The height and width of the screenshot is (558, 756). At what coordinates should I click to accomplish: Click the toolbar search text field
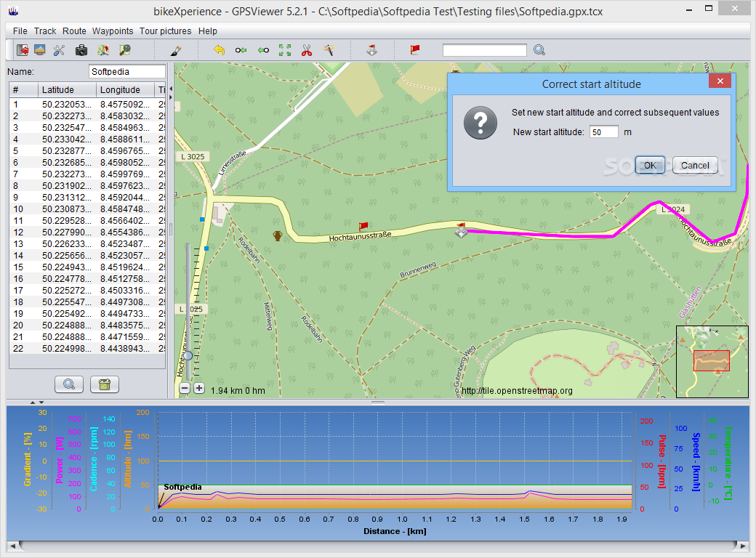(485, 50)
